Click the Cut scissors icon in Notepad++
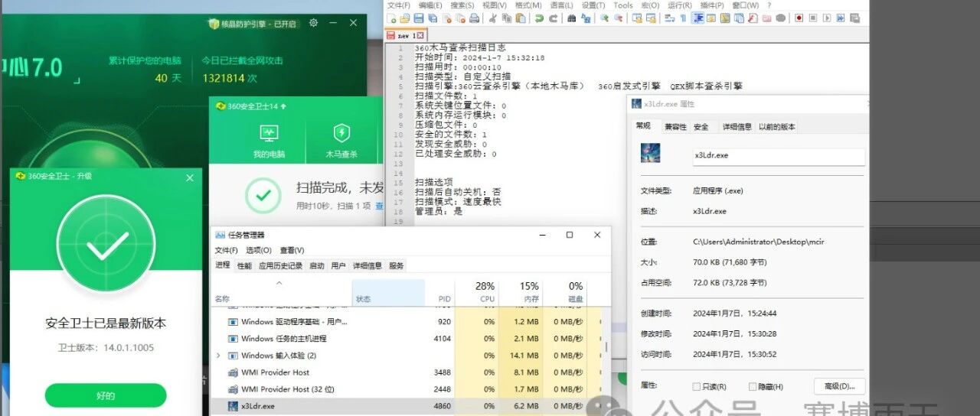Screen dimensions: 980x416 [x=493, y=18]
